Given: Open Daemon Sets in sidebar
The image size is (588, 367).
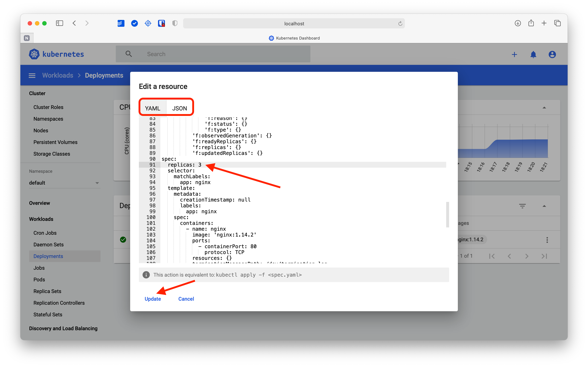Looking at the screenshot, I should [x=48, y=244].
